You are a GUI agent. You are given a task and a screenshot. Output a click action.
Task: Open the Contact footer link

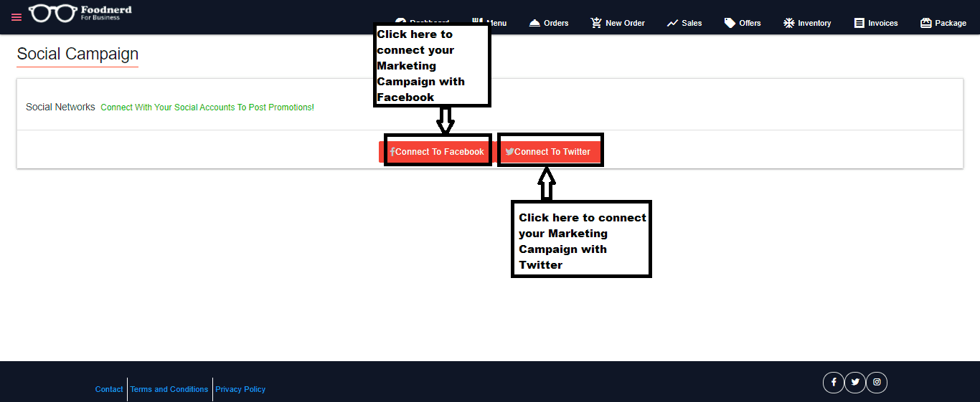click(x=109, y=389)
